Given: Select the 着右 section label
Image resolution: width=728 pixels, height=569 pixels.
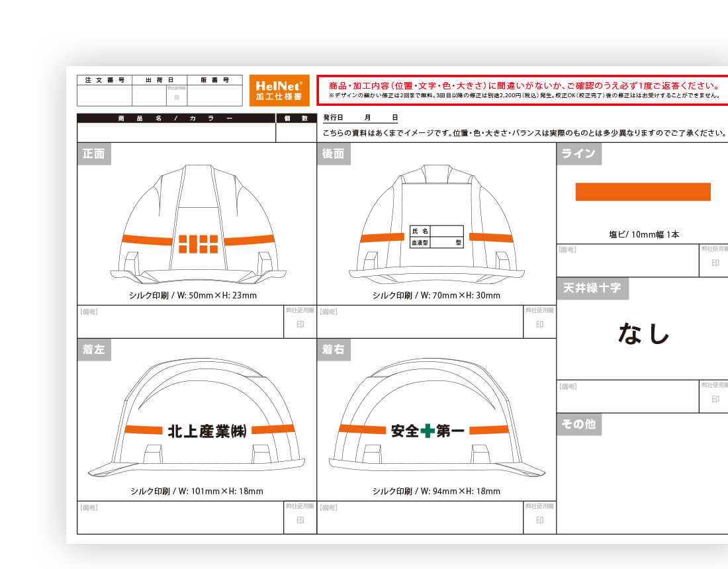Looking at the screenshot, I should tap(334, 349).
